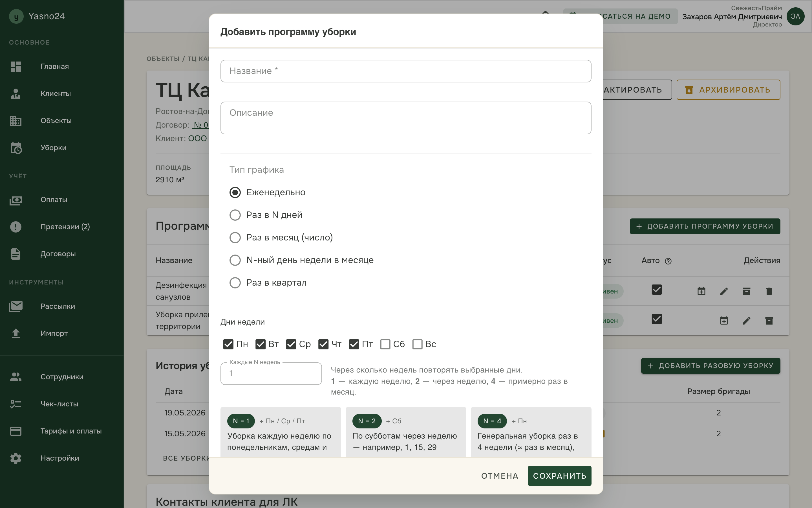Open Уборки via its calendar-clock icon
The image size is (812, 508).
point(16,148)
